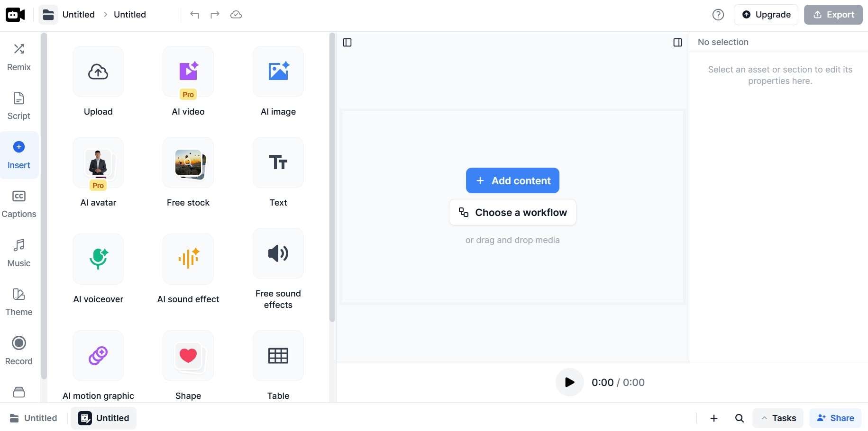Click the 0:00 current time display
This screenshot has height=431, width=868.
coord(603,383)
